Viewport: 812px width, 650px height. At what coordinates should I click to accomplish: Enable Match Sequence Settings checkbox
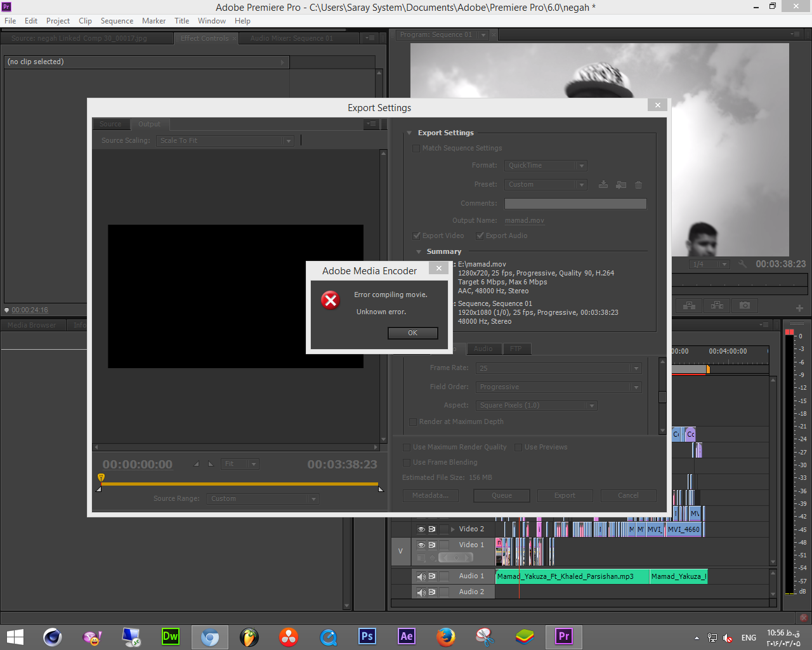(416, 149)
